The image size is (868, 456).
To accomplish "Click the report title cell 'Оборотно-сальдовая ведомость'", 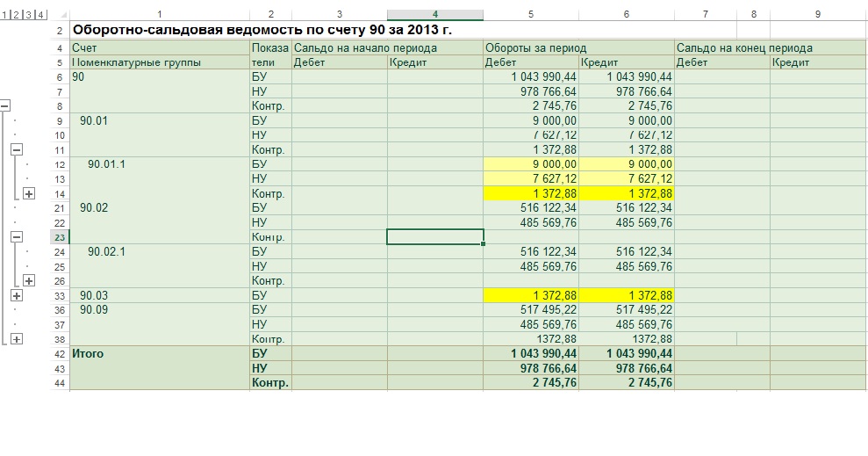I will pos(262,31).
